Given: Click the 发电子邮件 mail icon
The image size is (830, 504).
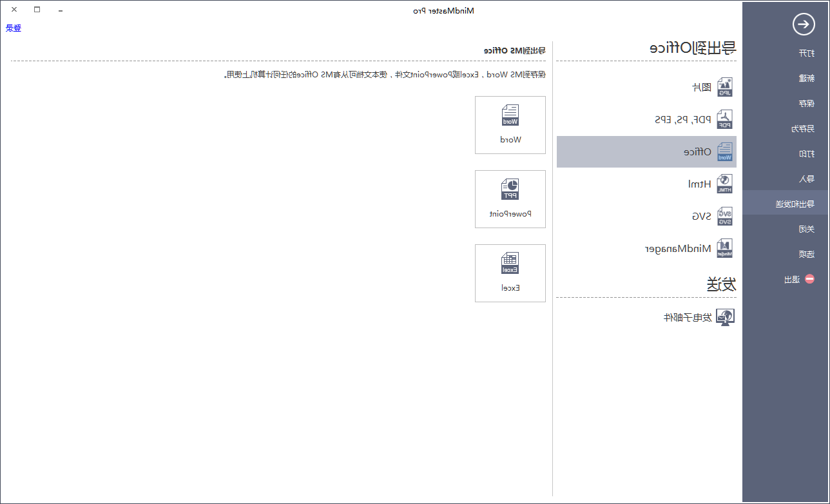Looking at the screenshot, I should 726,317.
